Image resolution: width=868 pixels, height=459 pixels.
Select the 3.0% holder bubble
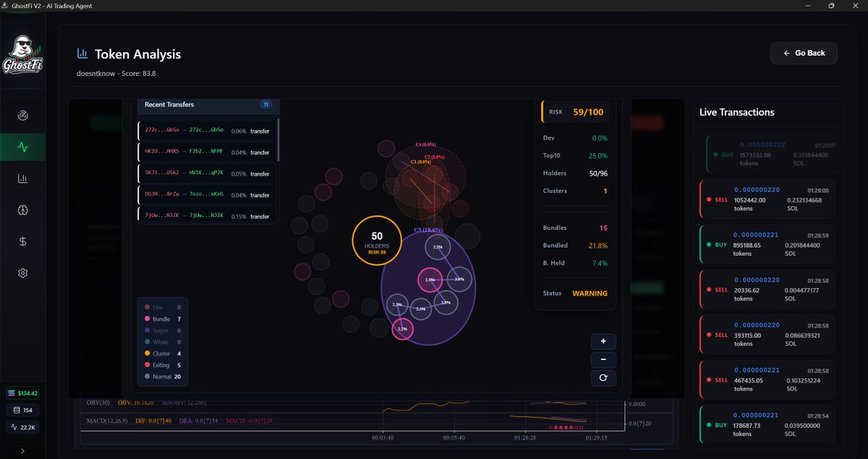click(459, 279)
